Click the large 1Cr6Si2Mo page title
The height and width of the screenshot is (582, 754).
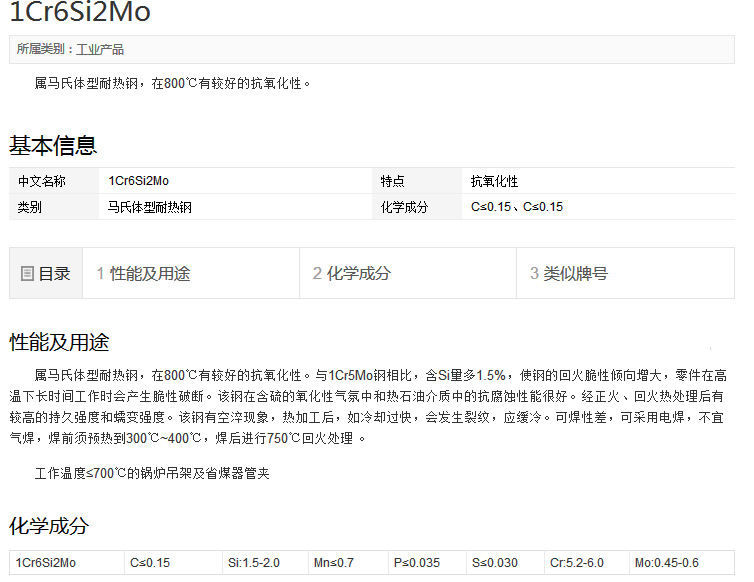click(80, 13)
